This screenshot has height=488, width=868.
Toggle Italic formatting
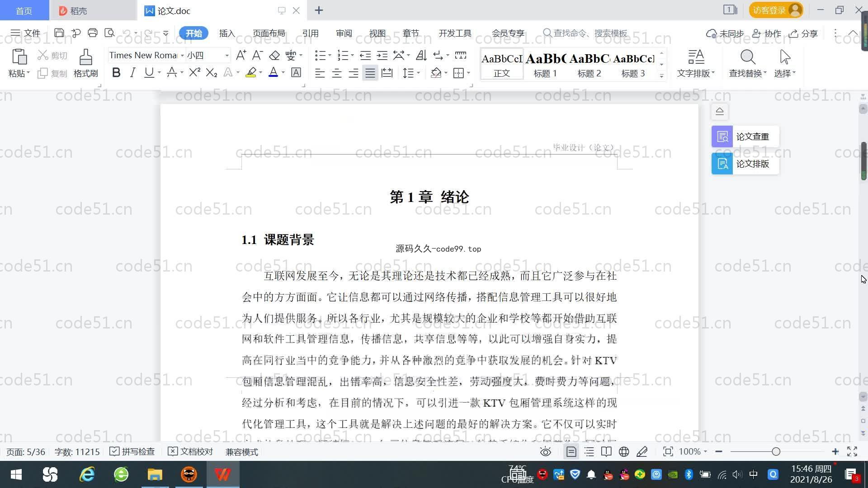point(132,72)
